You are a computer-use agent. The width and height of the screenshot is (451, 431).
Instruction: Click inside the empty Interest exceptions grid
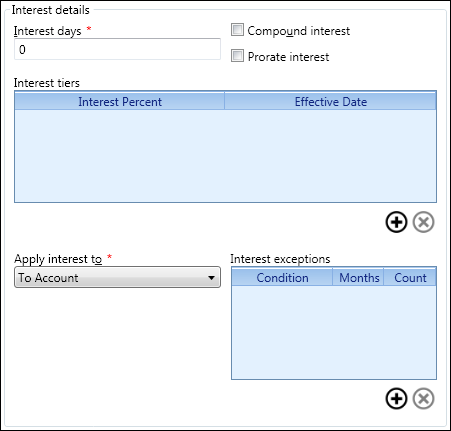(x=334, y=332)
